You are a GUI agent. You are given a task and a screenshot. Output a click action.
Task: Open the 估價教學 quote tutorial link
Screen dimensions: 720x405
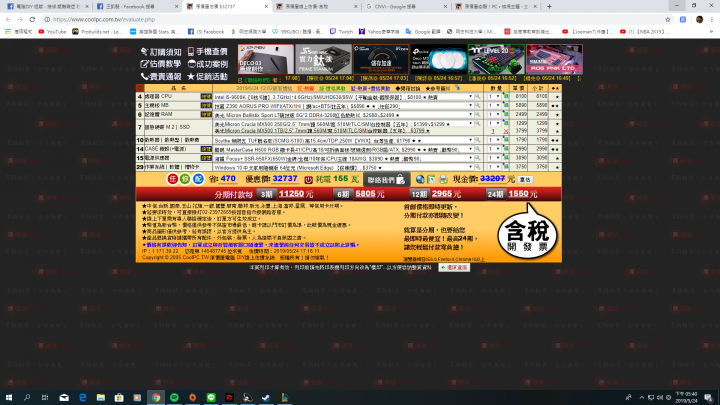tap(161, 64)
